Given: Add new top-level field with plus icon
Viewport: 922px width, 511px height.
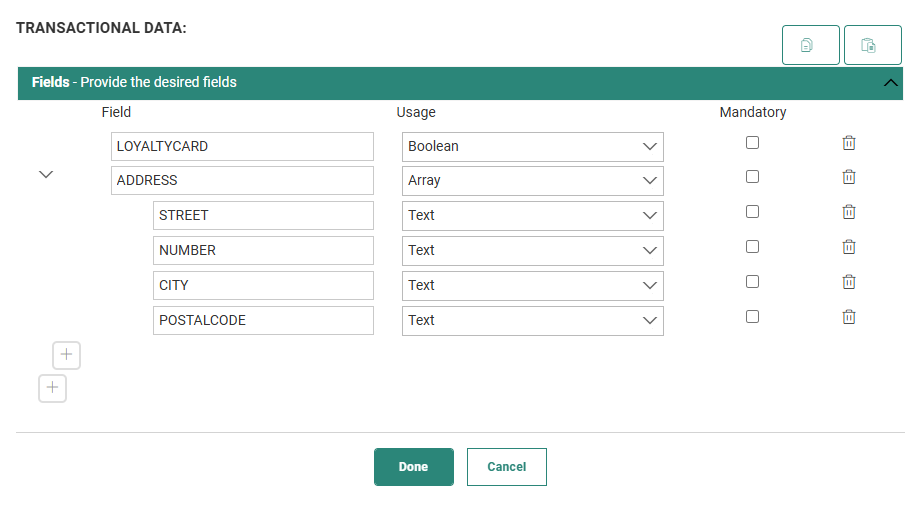Looking at the screenshot, I should tap(52, 388).
